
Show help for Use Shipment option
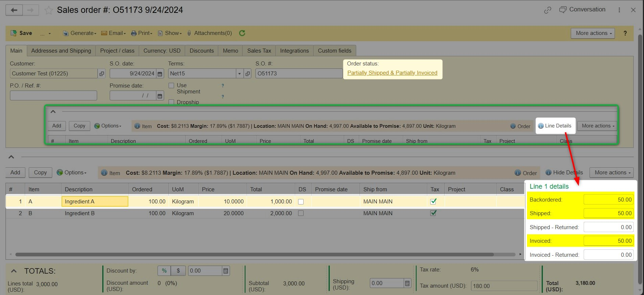[x=223, y=86]
